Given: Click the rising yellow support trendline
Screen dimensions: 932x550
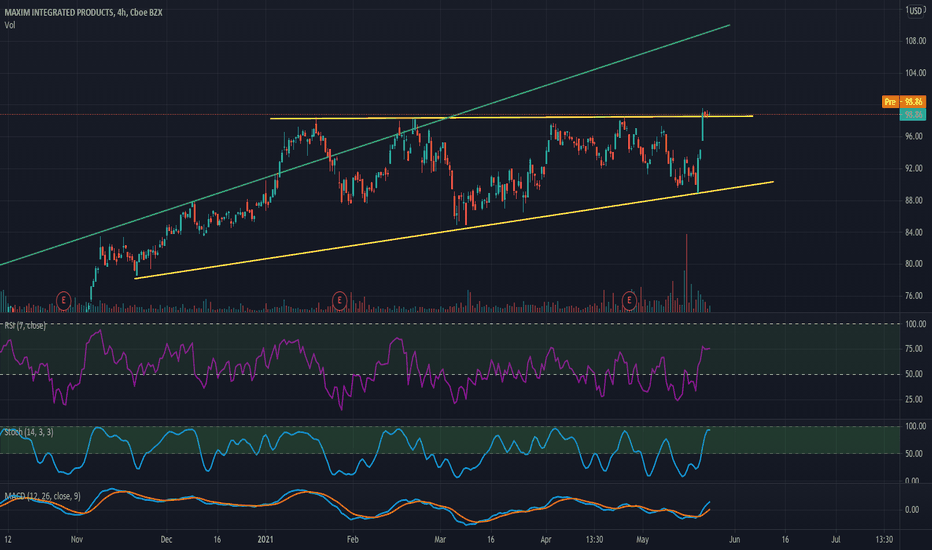Looking at the screenshot, I should (455, 230).
